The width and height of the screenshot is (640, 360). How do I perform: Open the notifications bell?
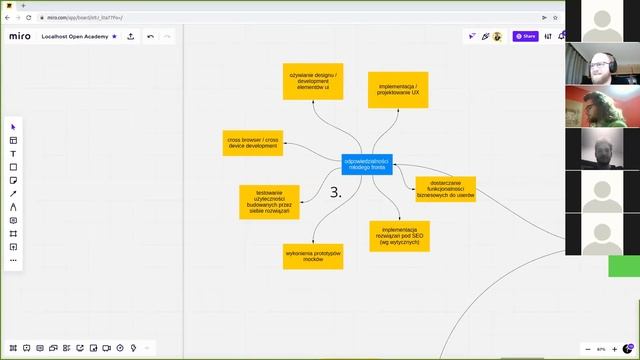coord(561,36)
